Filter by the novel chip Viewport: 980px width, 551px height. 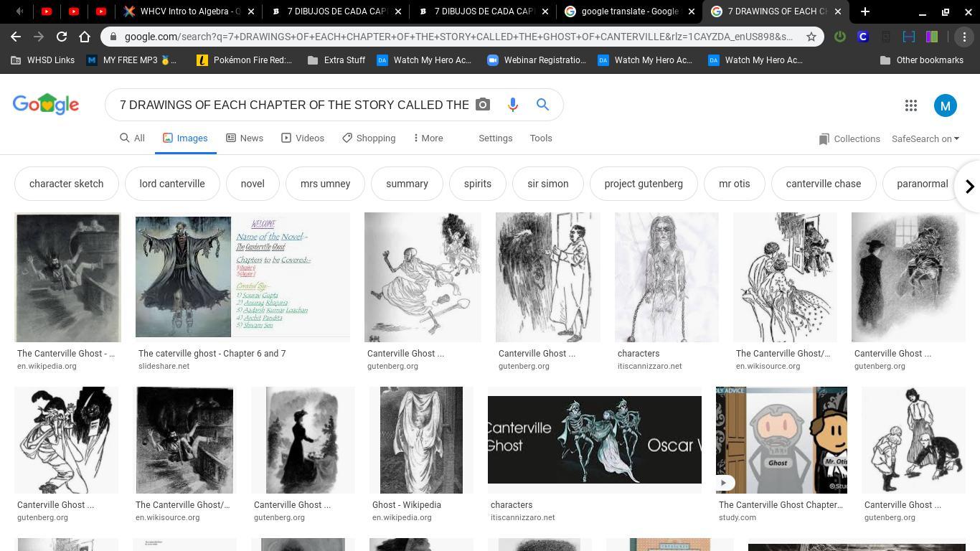tap(253, 184)
